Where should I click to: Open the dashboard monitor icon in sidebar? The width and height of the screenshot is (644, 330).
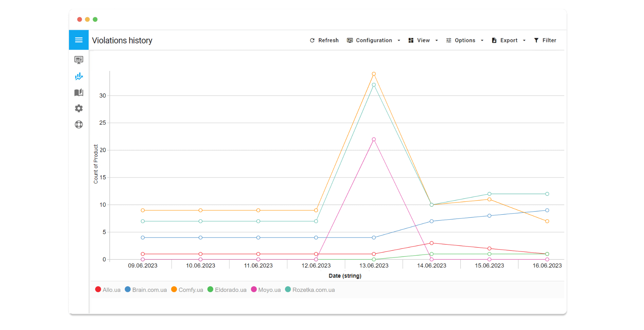[x=79, y=60]
